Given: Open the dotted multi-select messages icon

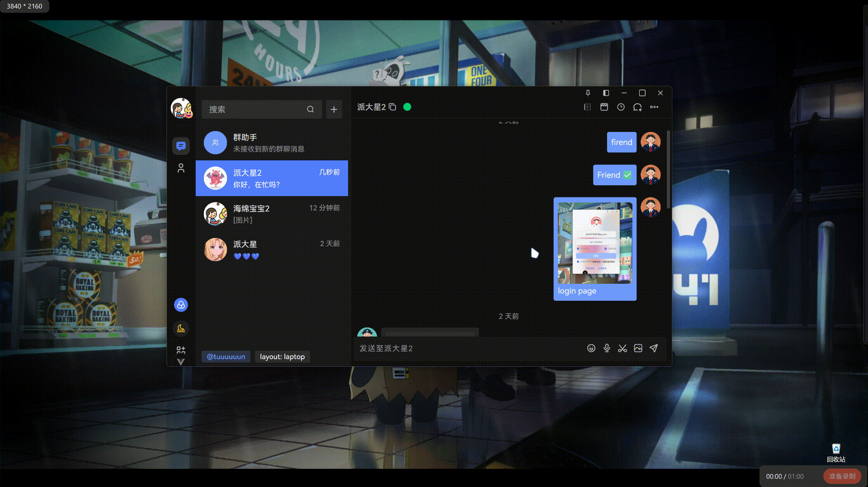Looking at the screenshot, I should (587, 107).
